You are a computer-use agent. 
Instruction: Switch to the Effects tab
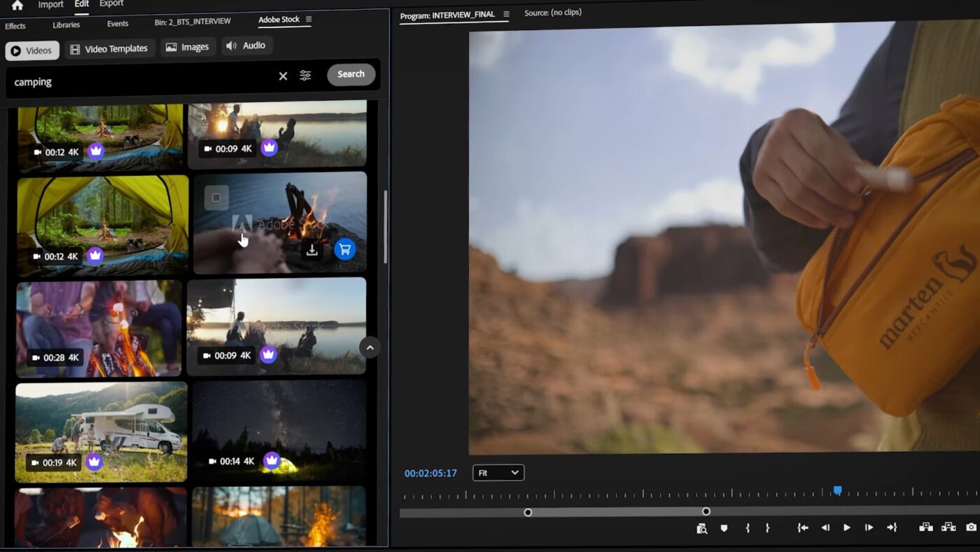click(15, 26)
